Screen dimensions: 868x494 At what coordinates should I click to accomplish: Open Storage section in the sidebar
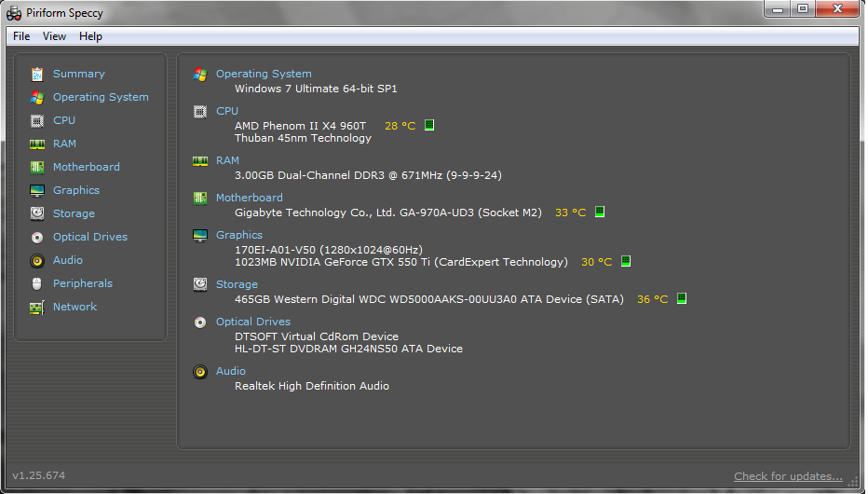click(x=74, y=213)
